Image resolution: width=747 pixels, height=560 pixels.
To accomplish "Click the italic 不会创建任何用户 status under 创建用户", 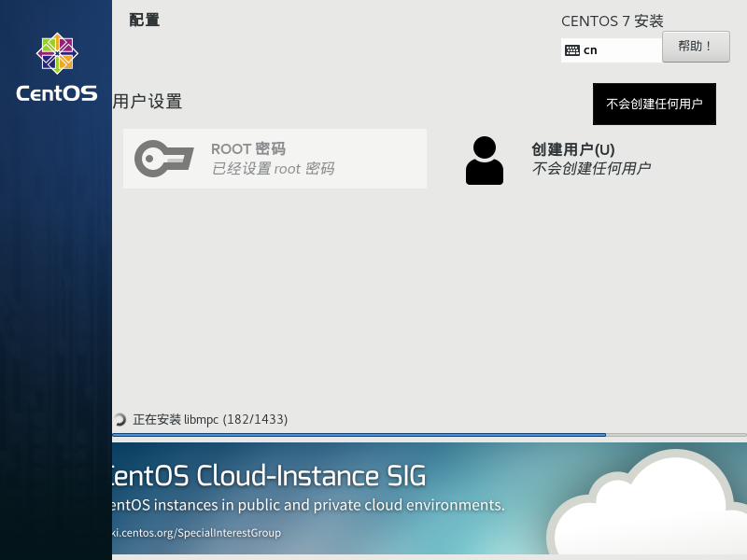I will pyautogui.click(x=591, y=168).
